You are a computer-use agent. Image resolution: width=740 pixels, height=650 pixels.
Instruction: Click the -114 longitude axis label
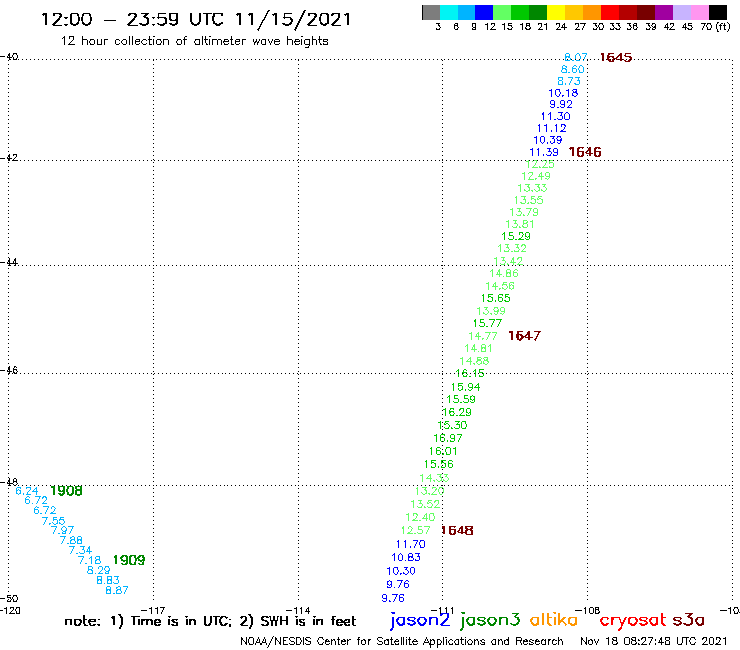click(298, 610)
